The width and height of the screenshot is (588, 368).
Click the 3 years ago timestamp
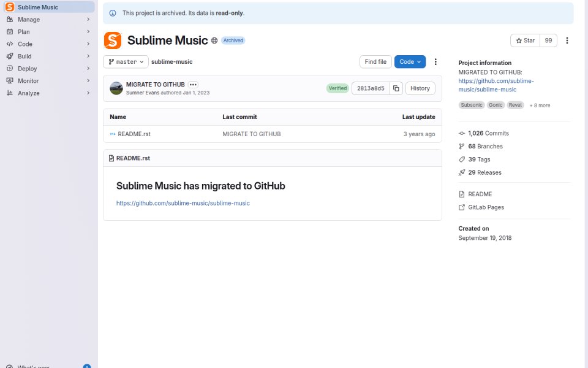419,134
